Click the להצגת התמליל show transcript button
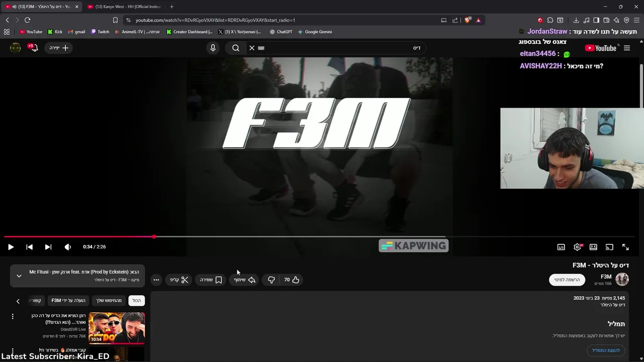644x362 pixels. (x=606, y=350)
